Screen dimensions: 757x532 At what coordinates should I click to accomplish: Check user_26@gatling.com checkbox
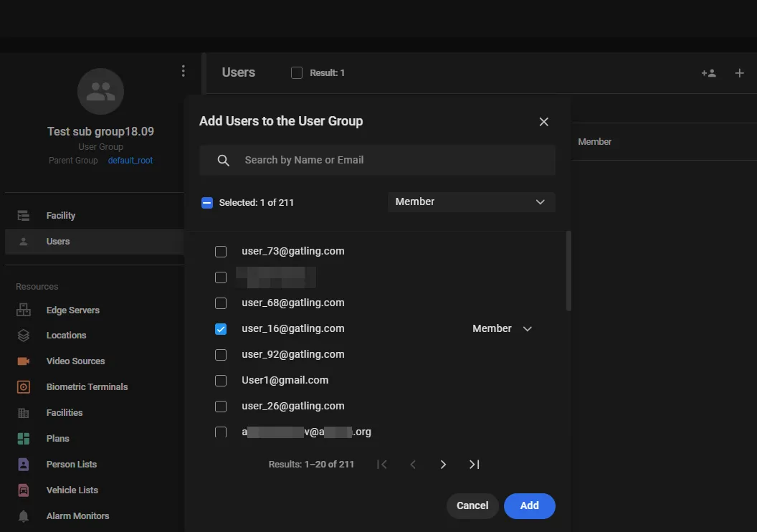(221, 407)
